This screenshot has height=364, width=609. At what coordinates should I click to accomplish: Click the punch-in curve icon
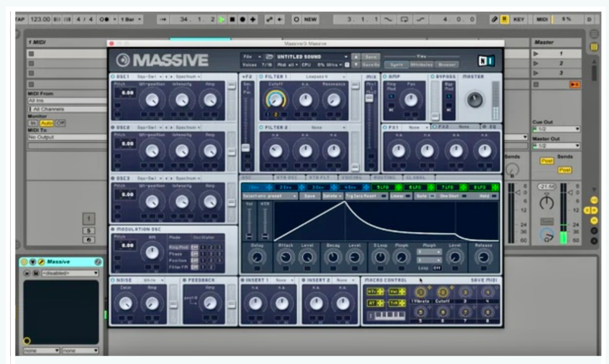[388, 19]
